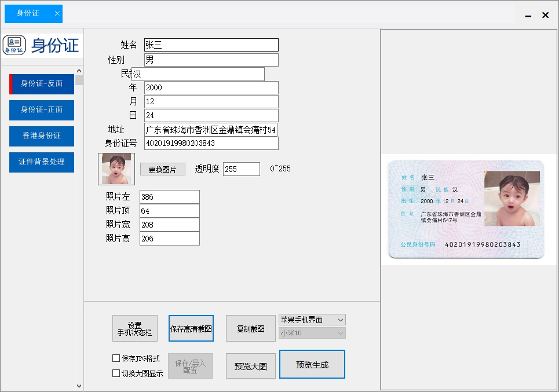
Task: Open 预览大图 preview
Action: click(250, 365)
